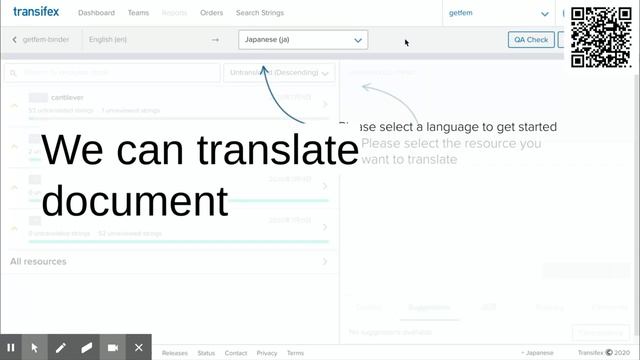Open the Japanese (ja) language dropdown

[x=303, y=40]
